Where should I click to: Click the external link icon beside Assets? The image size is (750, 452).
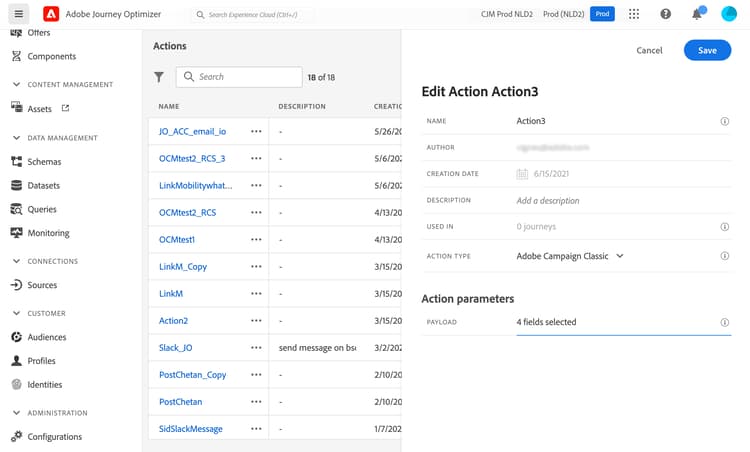pos(65,109)
